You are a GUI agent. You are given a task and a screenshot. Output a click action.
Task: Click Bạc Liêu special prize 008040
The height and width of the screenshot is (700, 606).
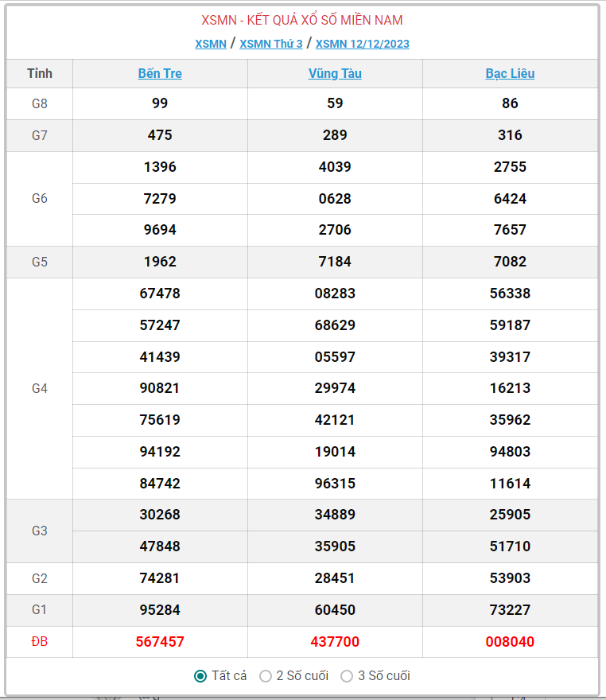click(510, 642)
